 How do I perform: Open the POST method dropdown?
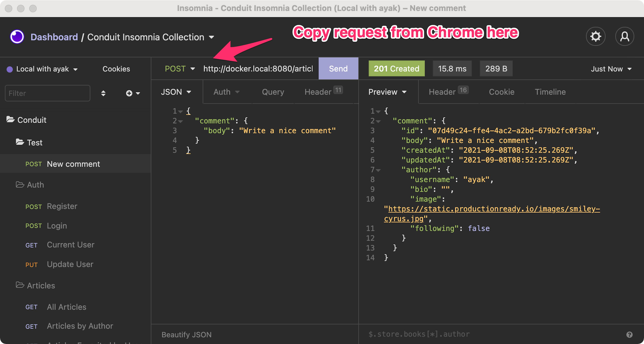pyautogui.click(x=180, y=68)
